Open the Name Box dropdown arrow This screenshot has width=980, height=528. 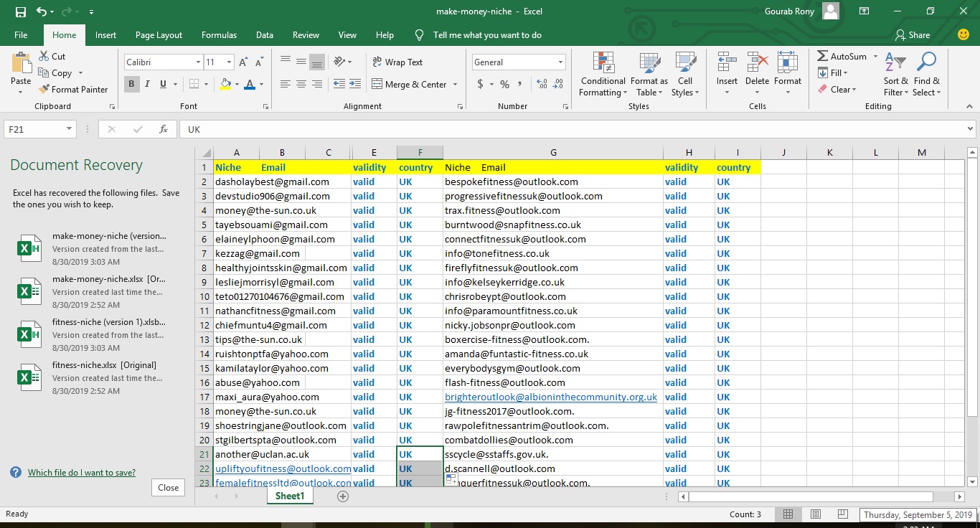tap(70, 129)
